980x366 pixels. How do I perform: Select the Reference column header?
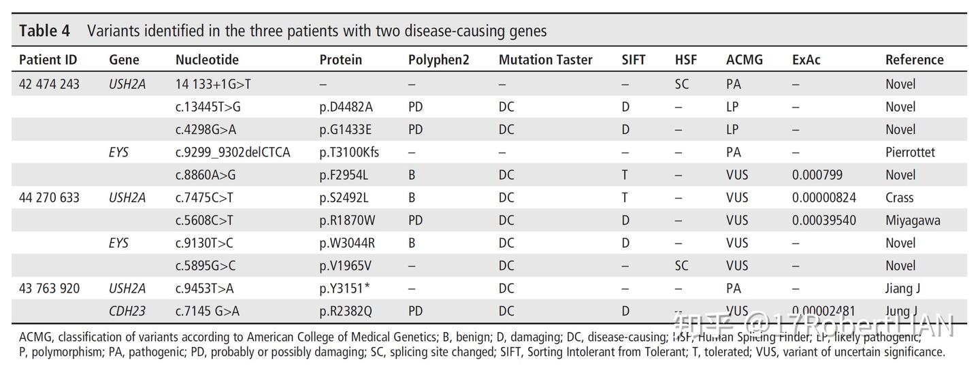[x=914, y=60]
